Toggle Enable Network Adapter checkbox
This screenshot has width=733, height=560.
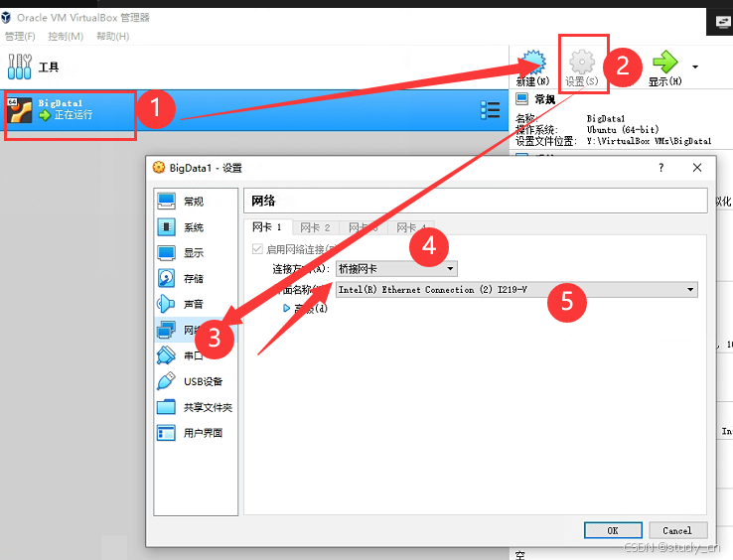257,249
